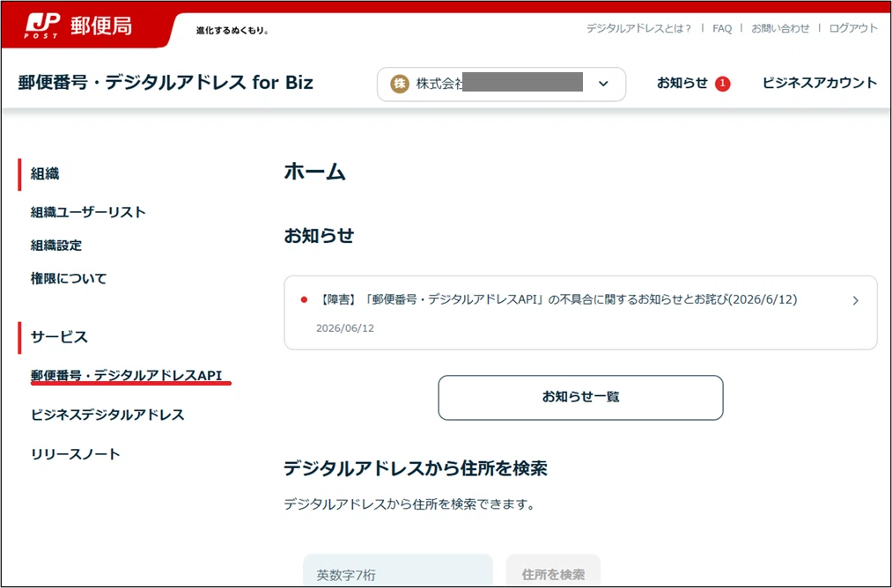Click the 住所を検索 button
Viewport: 892px width, 588px height.
pos(553,570)
